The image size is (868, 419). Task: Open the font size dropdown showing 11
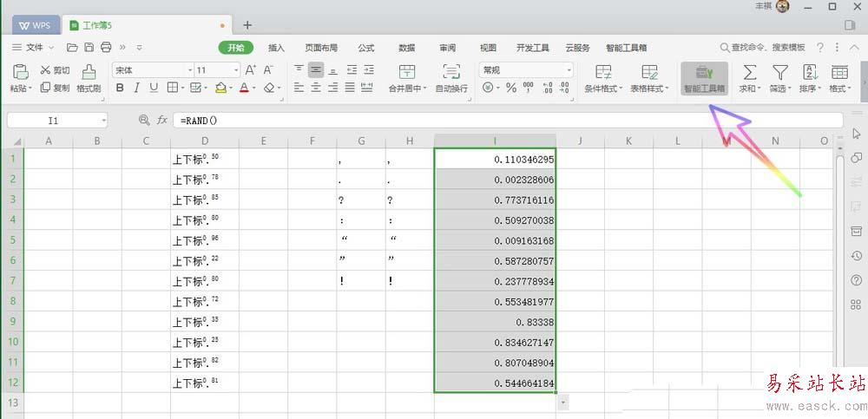[x=236, y=70]
